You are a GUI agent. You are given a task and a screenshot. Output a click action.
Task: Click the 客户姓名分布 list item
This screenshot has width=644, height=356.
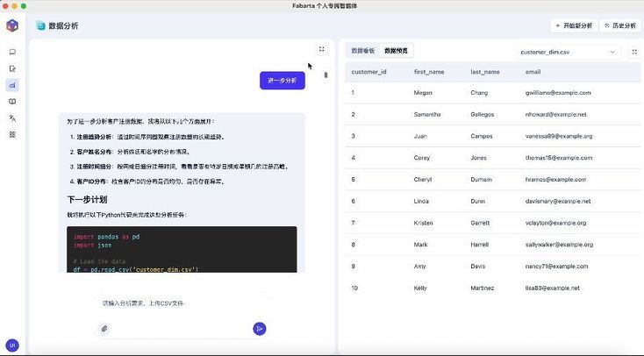(x=130, y=152)
